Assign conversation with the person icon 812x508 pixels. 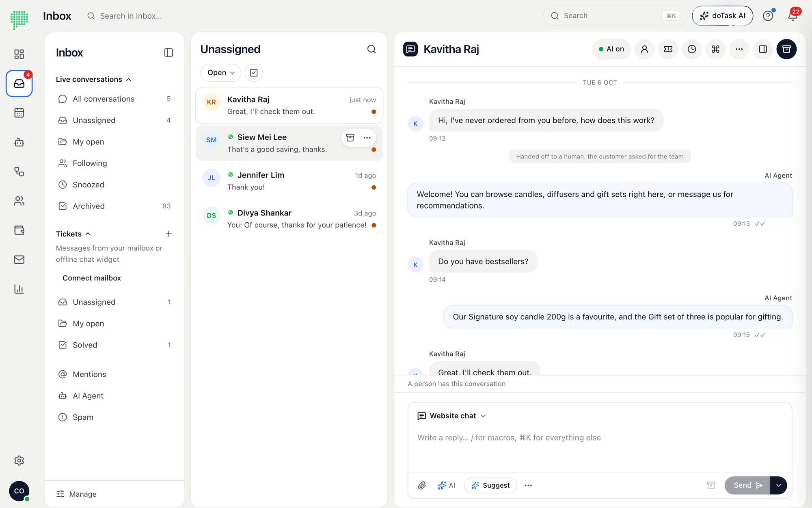(644, 49)
